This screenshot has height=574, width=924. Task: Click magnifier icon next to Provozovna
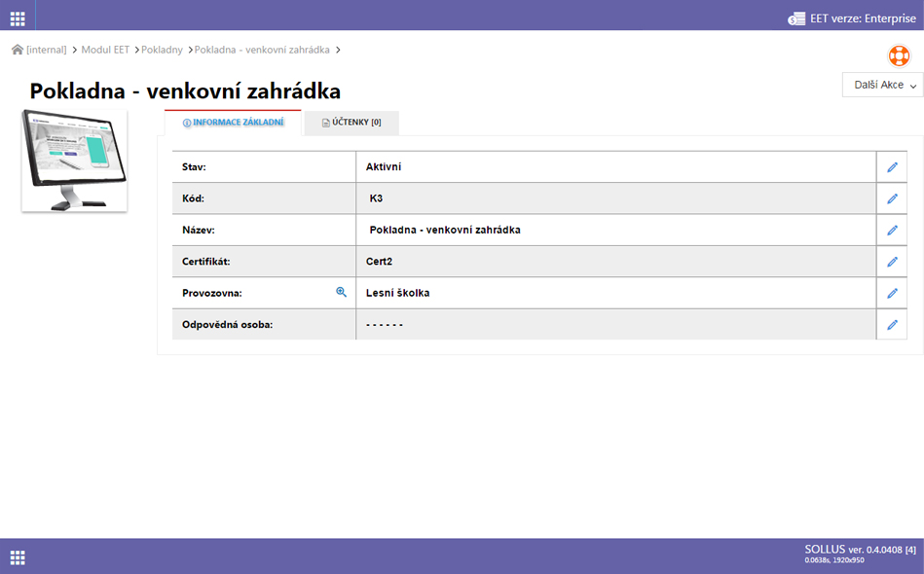click(341, 292)
